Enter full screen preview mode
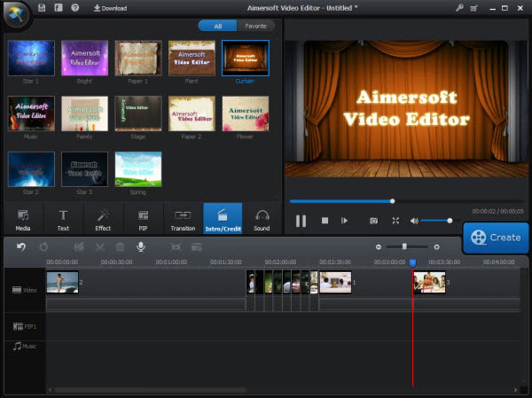 (395, 221)
